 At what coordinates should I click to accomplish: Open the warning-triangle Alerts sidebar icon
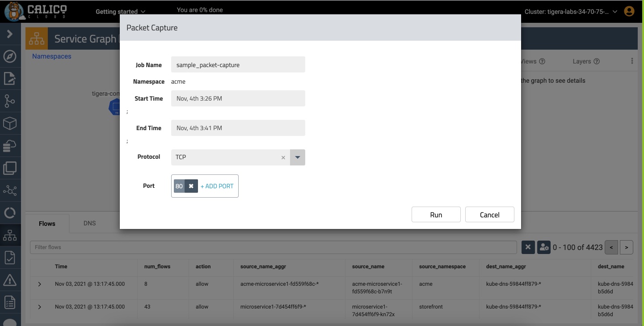click(10, 280)
